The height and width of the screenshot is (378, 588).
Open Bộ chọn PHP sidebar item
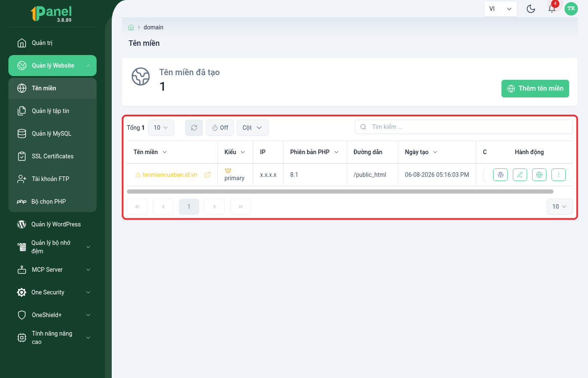coord(52,202)
